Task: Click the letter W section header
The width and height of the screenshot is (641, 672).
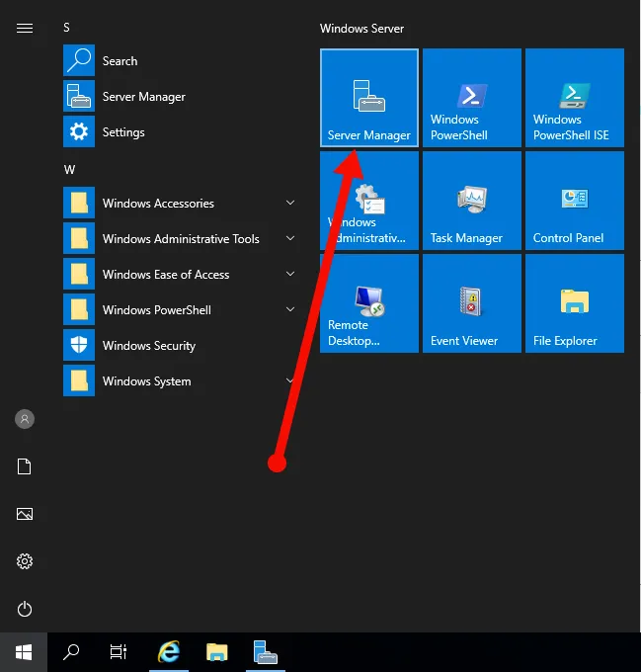Action: coord(69,170)
